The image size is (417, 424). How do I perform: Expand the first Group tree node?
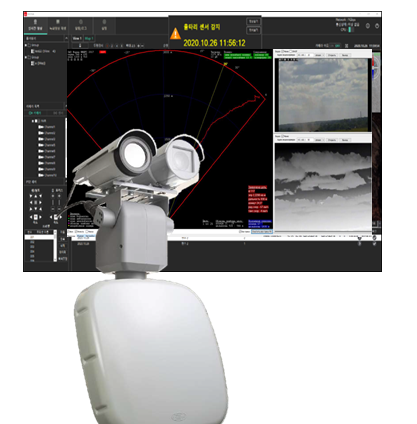pos(26,45)
